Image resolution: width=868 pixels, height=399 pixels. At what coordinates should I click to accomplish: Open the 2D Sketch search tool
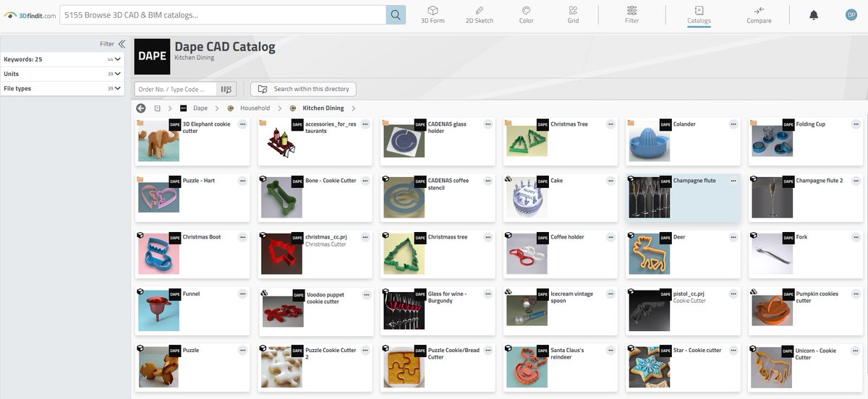tap(479, 14)
